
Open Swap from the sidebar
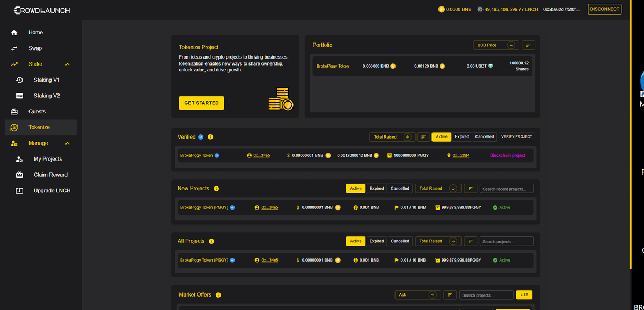41,48
